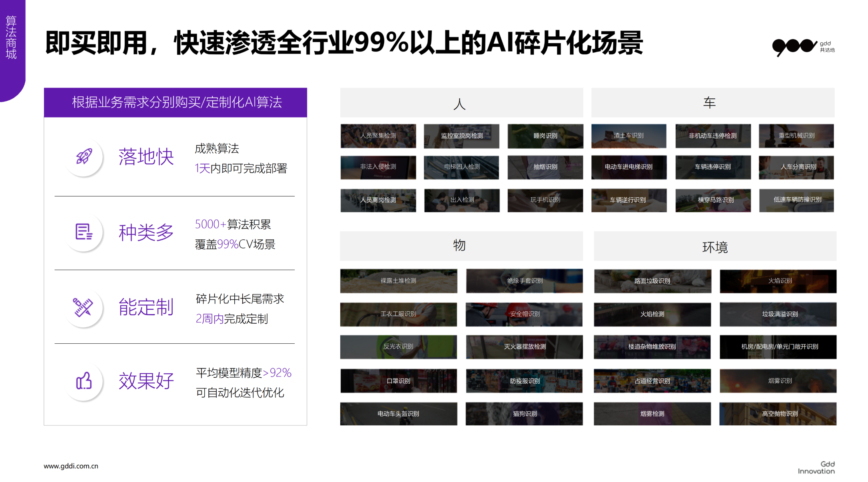
Task: Select the 安全帽识别 tile
Action: click(524, 314)
